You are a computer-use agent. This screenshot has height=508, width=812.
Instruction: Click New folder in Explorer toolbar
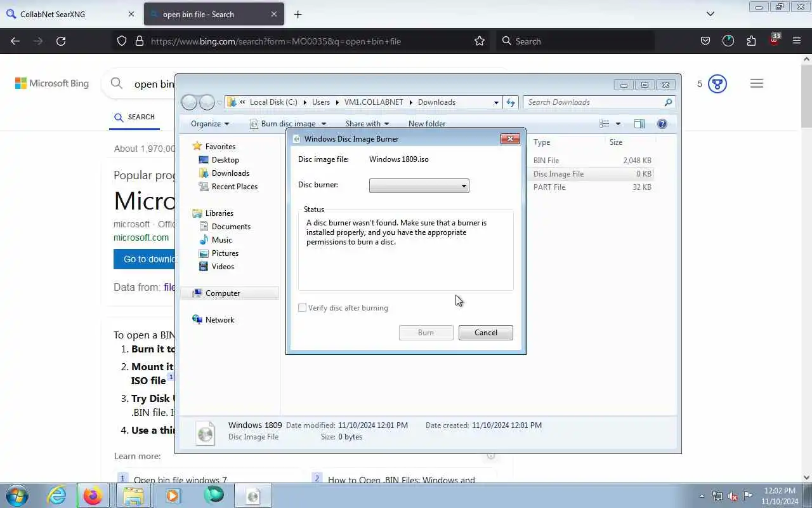click(x=427, y=124)
